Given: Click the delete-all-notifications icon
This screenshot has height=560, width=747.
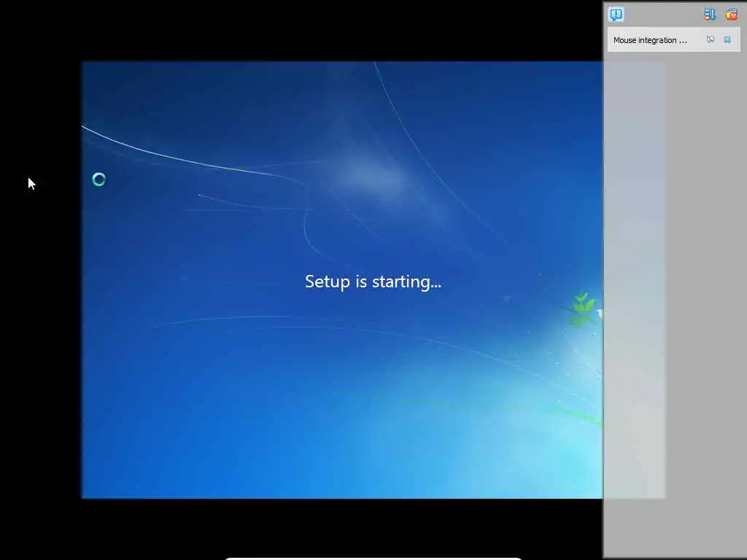Looking at the screenshot, I should pyautogui.click(x=731, y=15).
